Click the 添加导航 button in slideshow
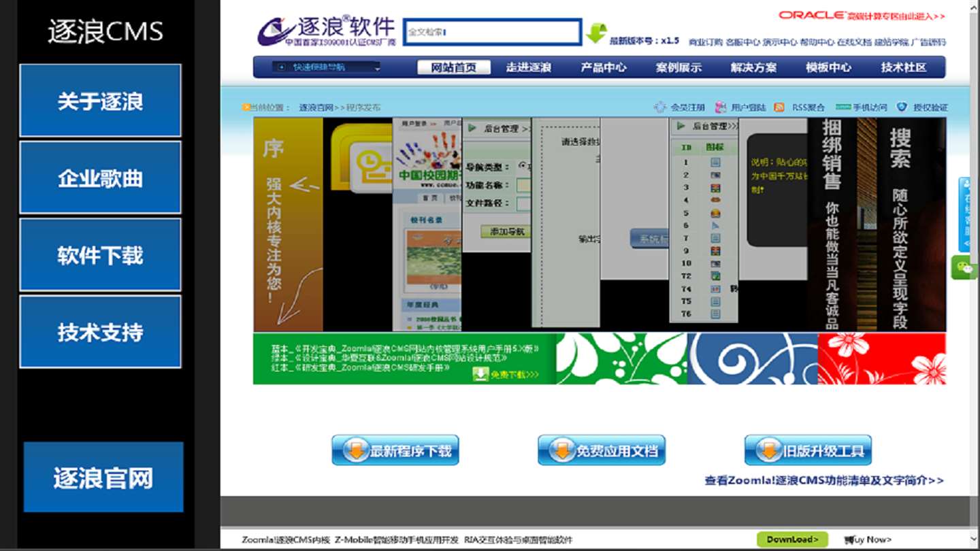Image resolution: width=980 pixels, height=551 pixels. pyautogui.click(x=506, y=231)
